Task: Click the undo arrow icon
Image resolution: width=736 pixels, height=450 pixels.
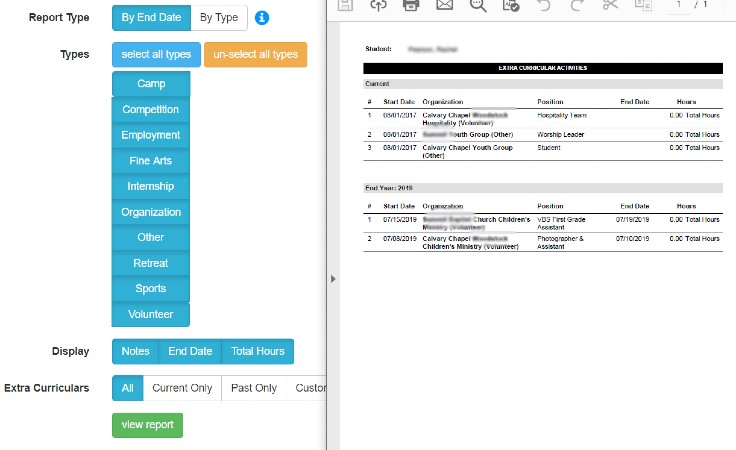Action: pos(544,5)
